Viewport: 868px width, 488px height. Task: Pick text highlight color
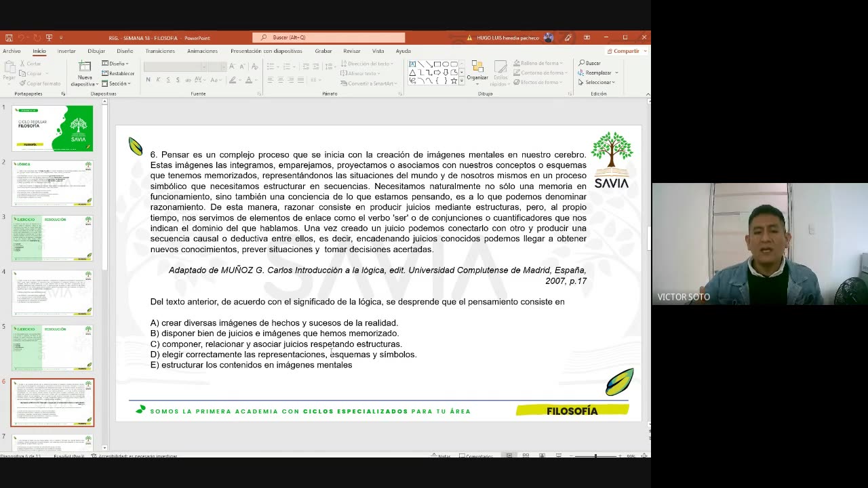[x=233, y=80]
